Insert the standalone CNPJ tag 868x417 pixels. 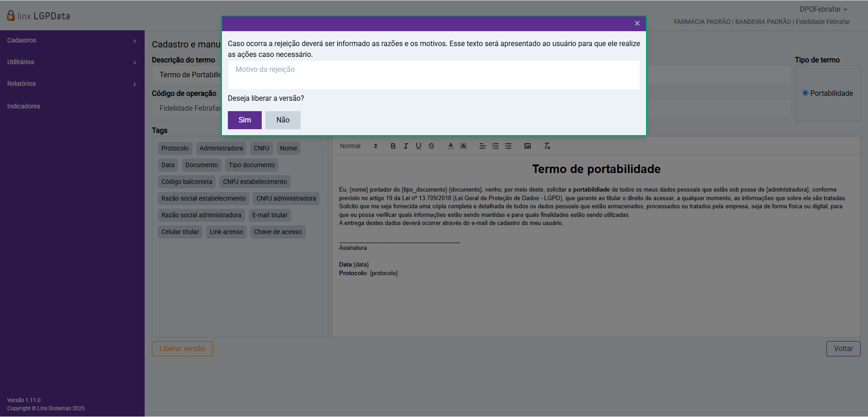261,148
